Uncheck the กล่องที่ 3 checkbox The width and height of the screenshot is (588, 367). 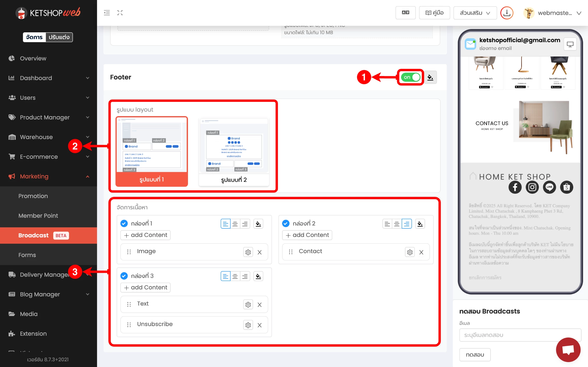tap(124, 276)
